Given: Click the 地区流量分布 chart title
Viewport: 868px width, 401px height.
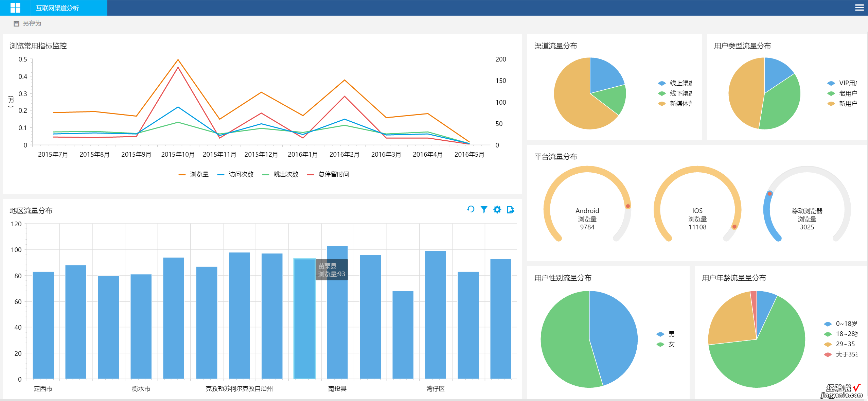Looking at the screenshot, I should click(31, 211).
